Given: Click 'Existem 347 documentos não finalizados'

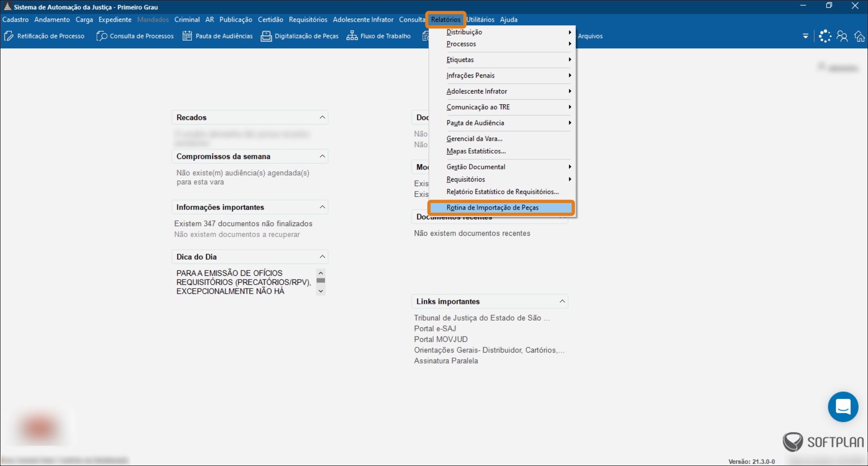Looking at the screenshot, I should click(243, 224).
